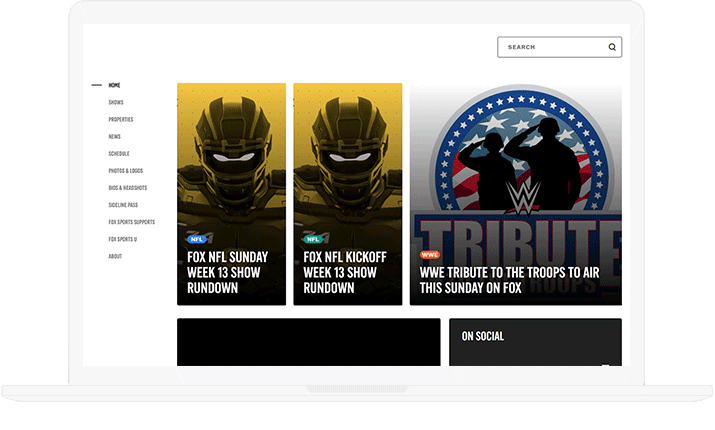715x430 pixels.
Task: Navigate to Schedule page
Action: pyautogui.click(x=119, y=153)
